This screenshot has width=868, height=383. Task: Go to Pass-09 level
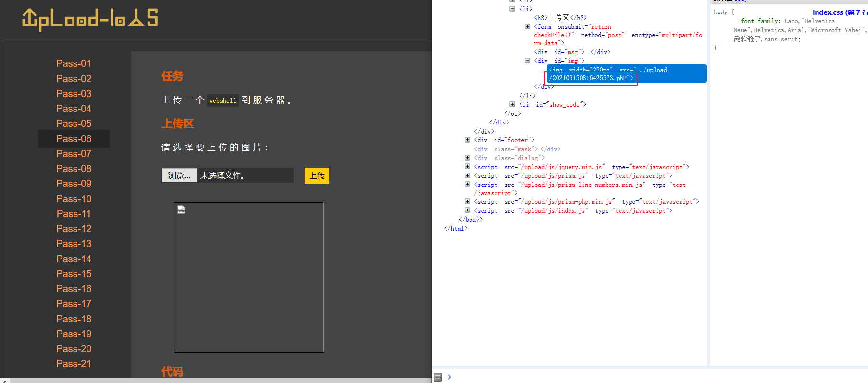point(74,184)
